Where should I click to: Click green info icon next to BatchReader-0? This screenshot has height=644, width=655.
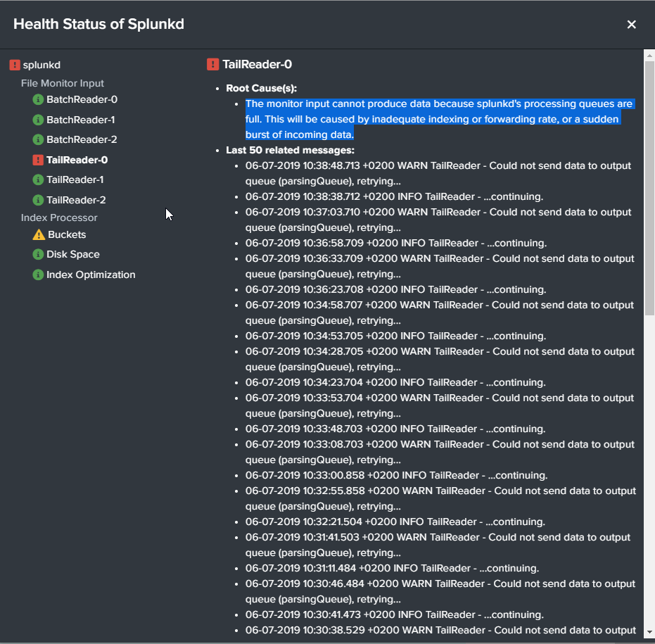38,100
